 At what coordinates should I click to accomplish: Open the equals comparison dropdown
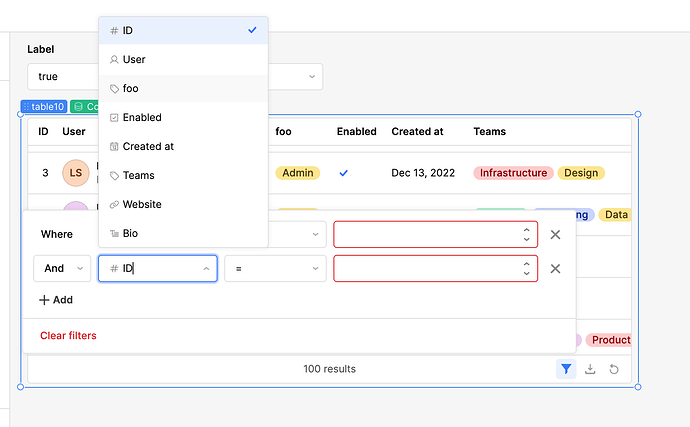[275, 268]
